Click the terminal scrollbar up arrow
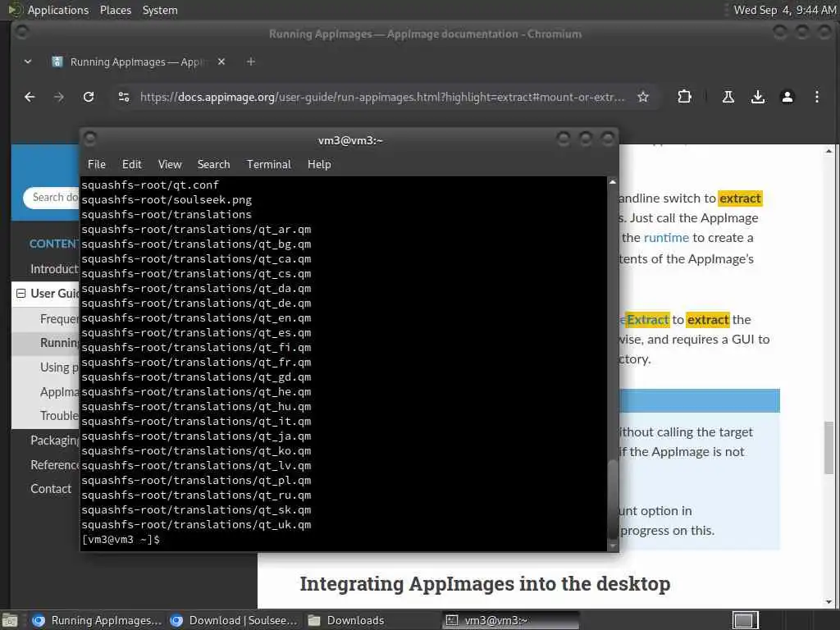 [612, 182]
